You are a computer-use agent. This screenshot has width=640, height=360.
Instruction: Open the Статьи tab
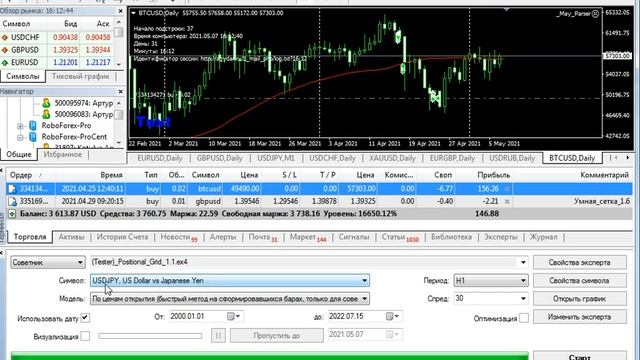coord(400,237)
